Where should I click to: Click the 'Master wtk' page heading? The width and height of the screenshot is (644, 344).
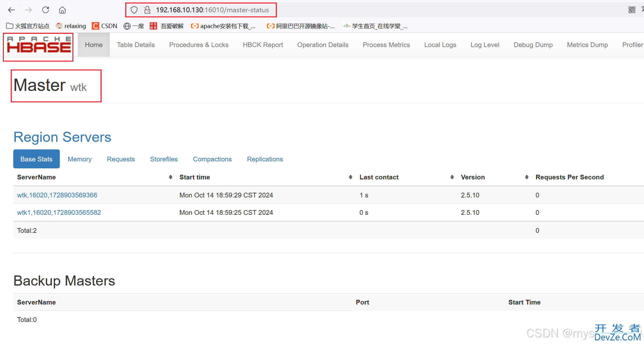(x=50, y=85)
